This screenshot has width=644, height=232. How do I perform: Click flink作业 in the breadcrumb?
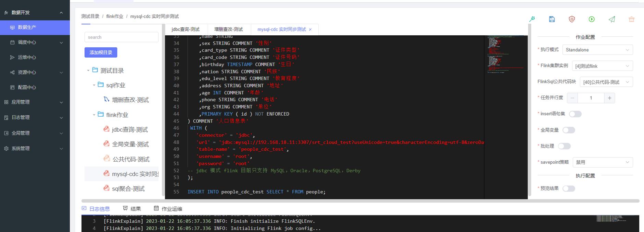coord(114,16)
